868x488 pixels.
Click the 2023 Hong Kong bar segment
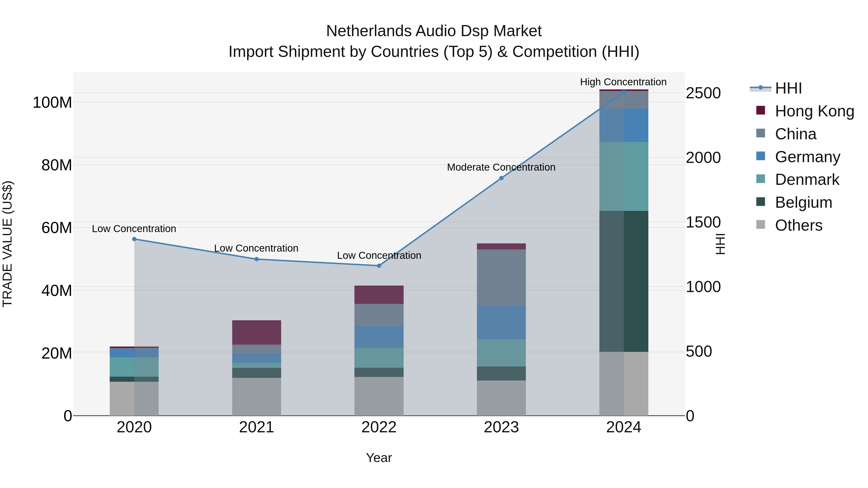[502, 247]
